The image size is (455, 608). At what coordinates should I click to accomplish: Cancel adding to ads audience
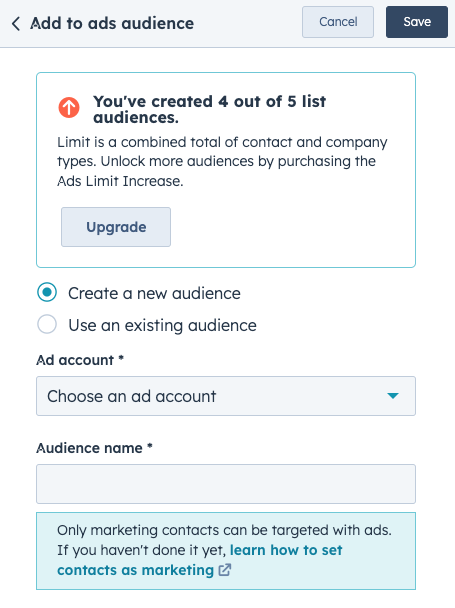(x=338, y=22)
